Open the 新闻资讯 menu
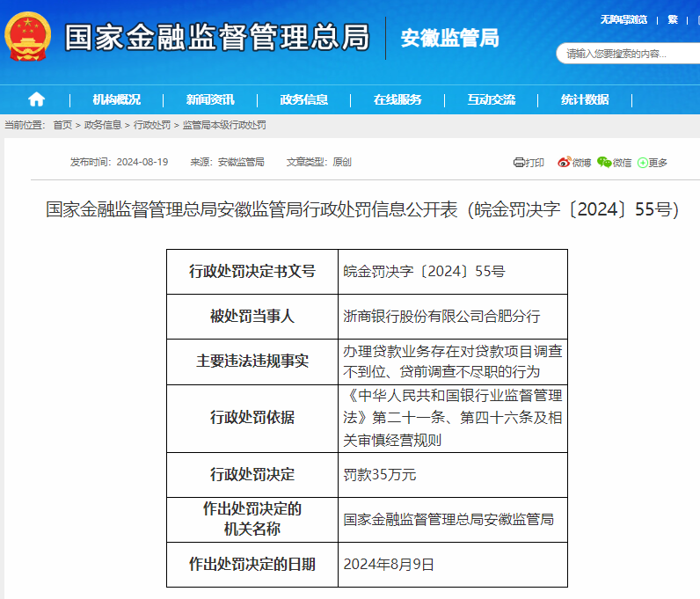700x599 pixels. click(x=210, y=99)
